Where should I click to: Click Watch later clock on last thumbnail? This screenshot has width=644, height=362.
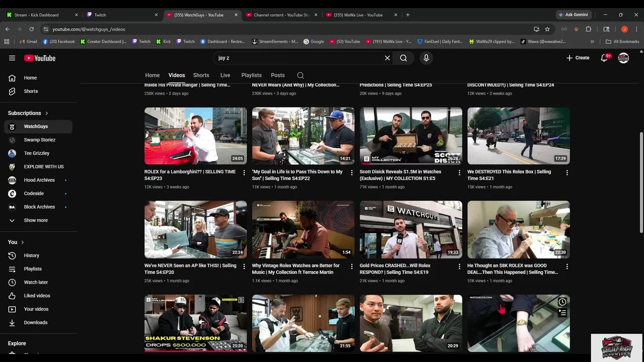point(562,302)
